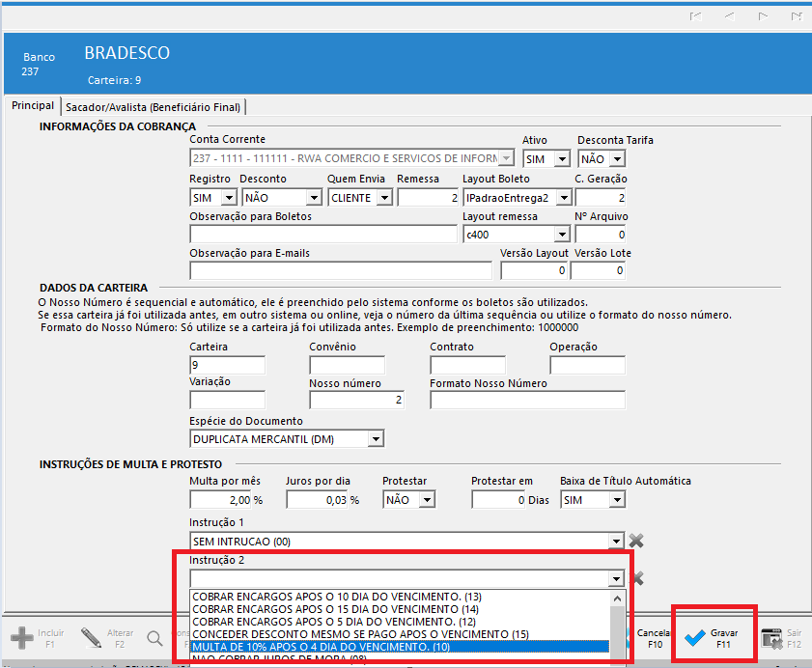
Task: Choose MULTA DE 10% APOS O 4 DIA option
Action: (x=400, y=647)
